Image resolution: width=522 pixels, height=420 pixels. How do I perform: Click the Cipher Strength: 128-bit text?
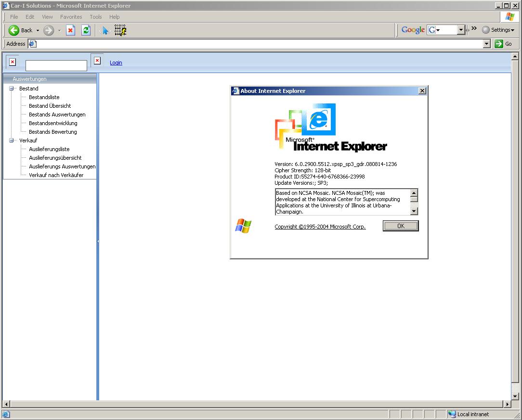tap(302, 170)
